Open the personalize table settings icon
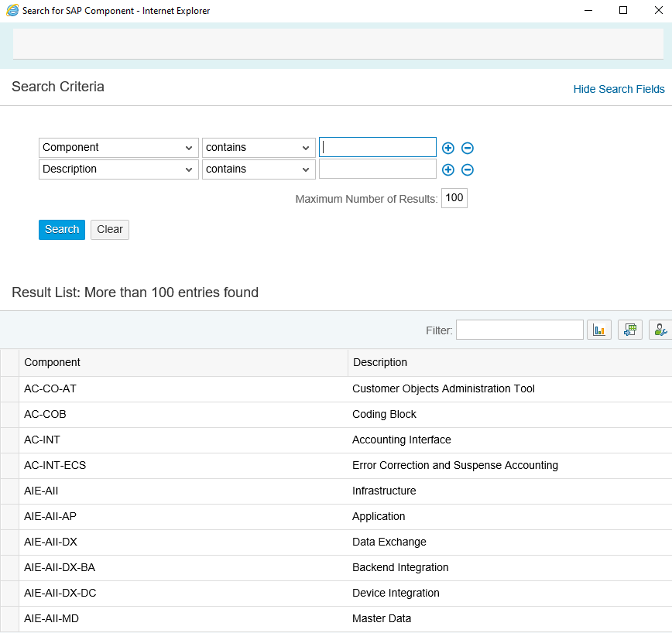Screen dimensions: 672x633 660,330
